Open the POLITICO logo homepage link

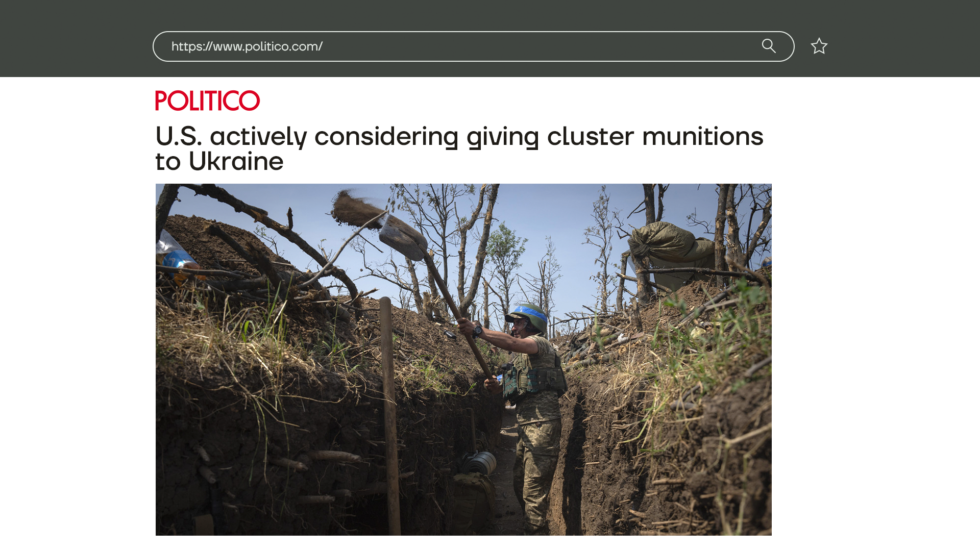pyautogui.click(x=208, y=101)
